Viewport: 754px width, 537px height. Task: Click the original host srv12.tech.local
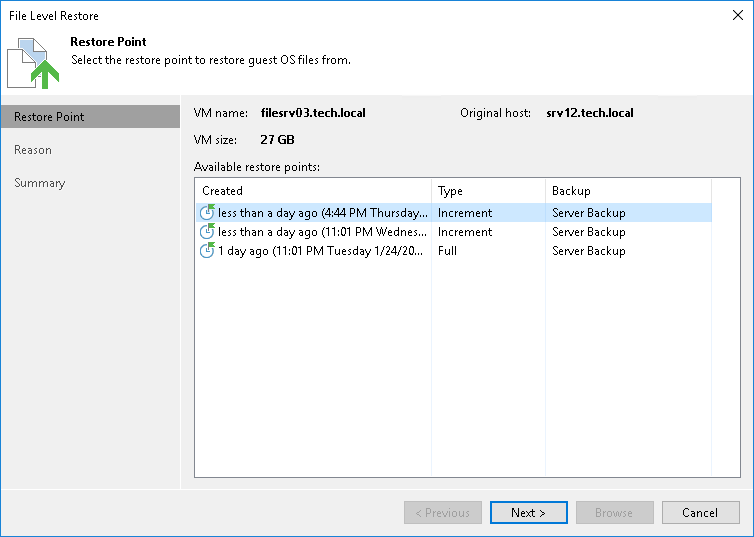[590, 113]
